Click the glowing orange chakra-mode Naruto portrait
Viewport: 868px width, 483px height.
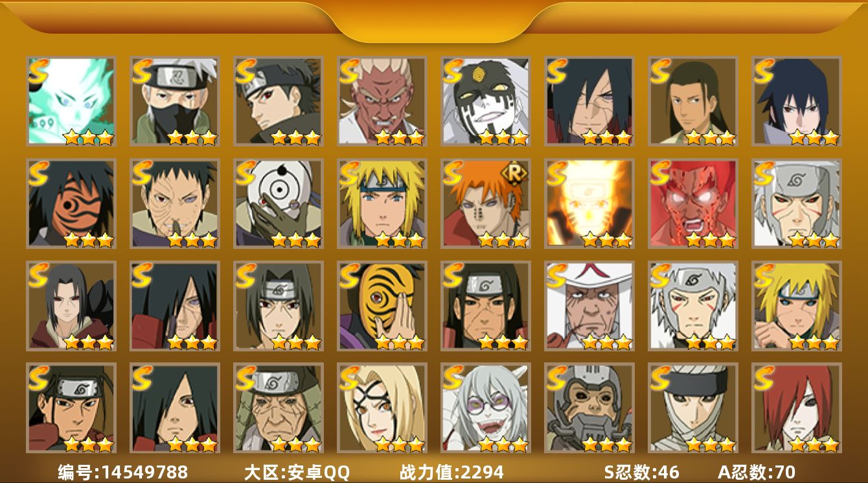(x=589, y=204)
